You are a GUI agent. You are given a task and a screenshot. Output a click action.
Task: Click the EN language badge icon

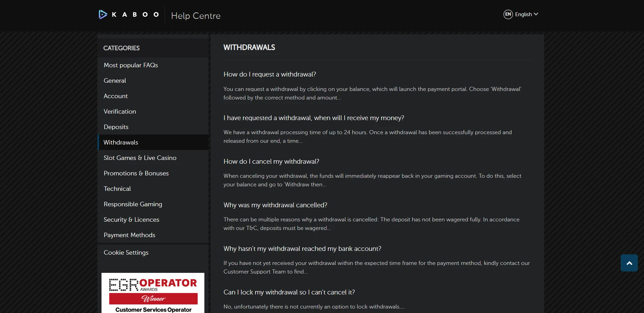(508, 14)
